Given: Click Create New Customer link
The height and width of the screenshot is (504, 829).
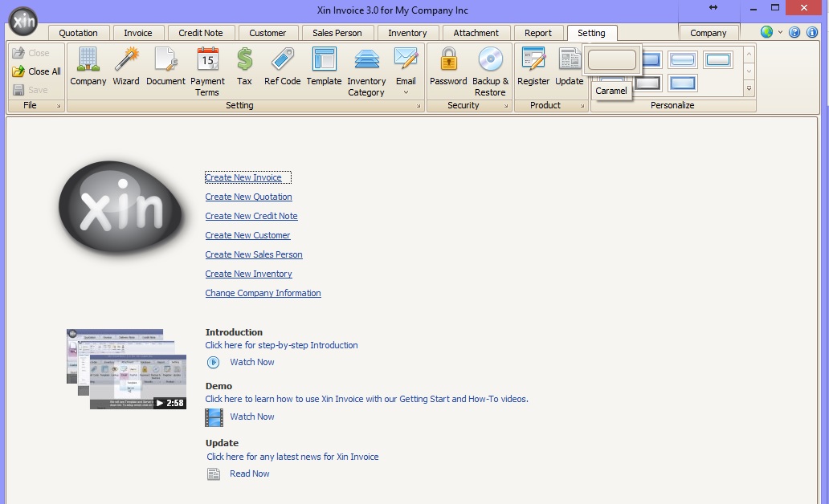Looking at the screenshot, I should pos(247,235).
